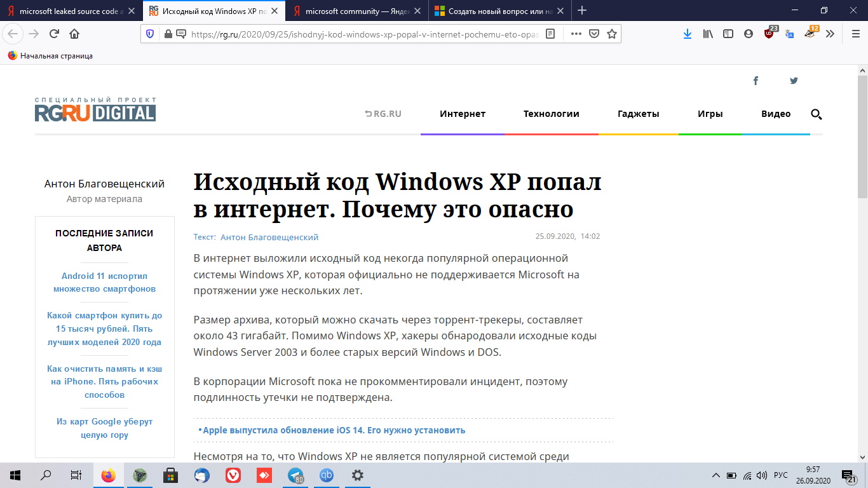
Task: Open extension icon showing badge 12
Action: [x=810, y=33]
